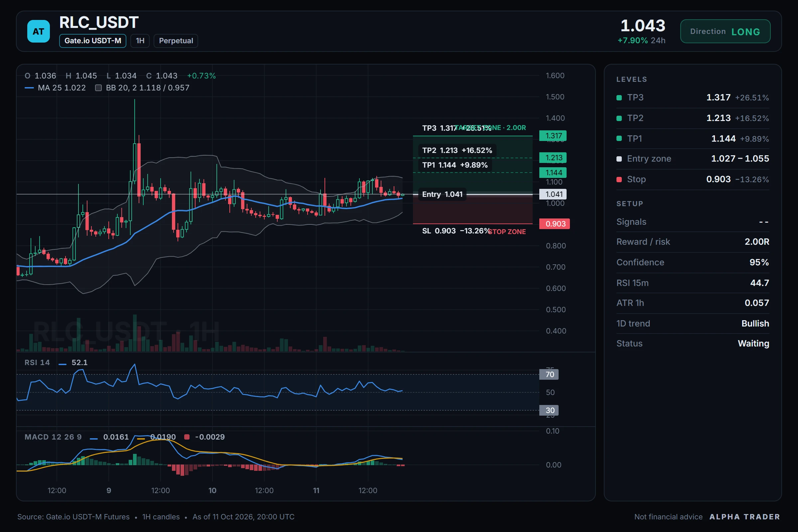Toggle the BB 20, 2 checkbox
The height and width of the screenshot is (532, 798).
click(x=98, y=88)
